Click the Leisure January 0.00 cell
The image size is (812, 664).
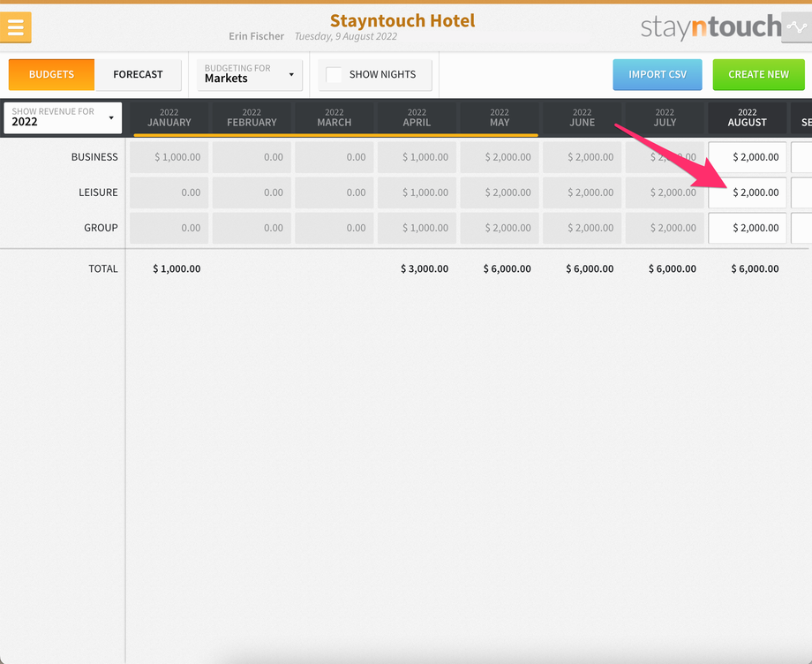click(x=169, y=192)
